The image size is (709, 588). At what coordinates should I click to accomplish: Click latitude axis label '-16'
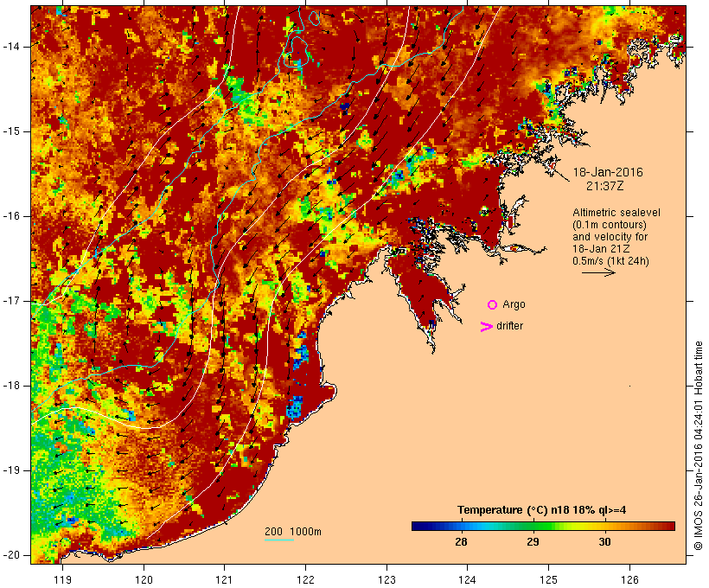pos(11,216)
